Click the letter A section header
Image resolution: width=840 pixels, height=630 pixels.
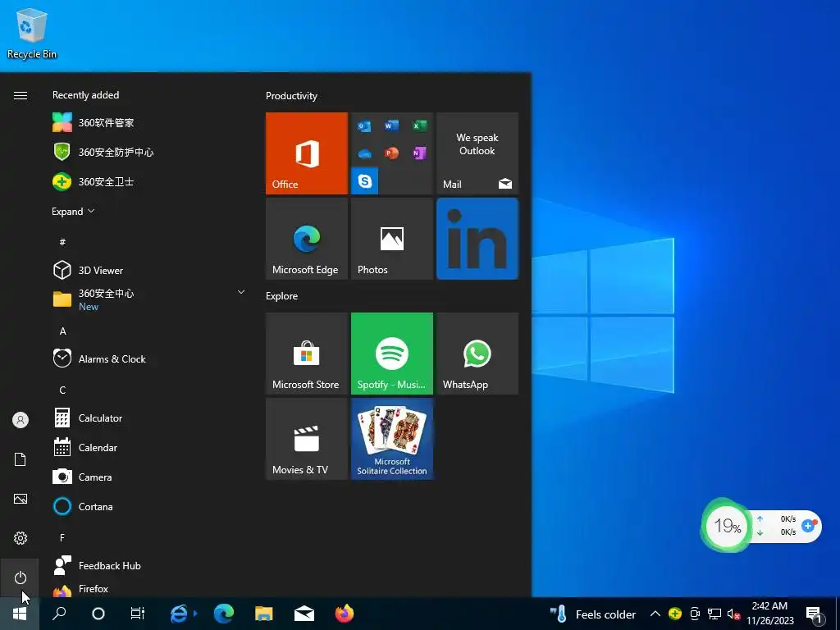62,331
